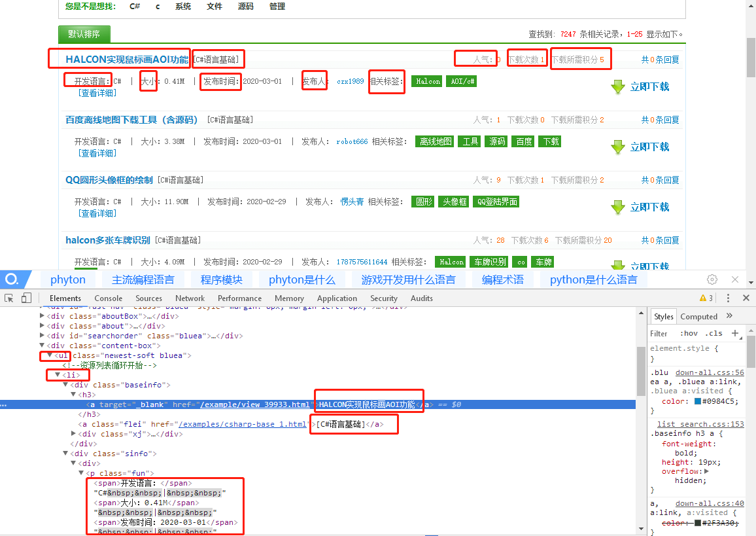Collapse div class baseinfo node
Screen dimensions: 756x536
(65, 385)
